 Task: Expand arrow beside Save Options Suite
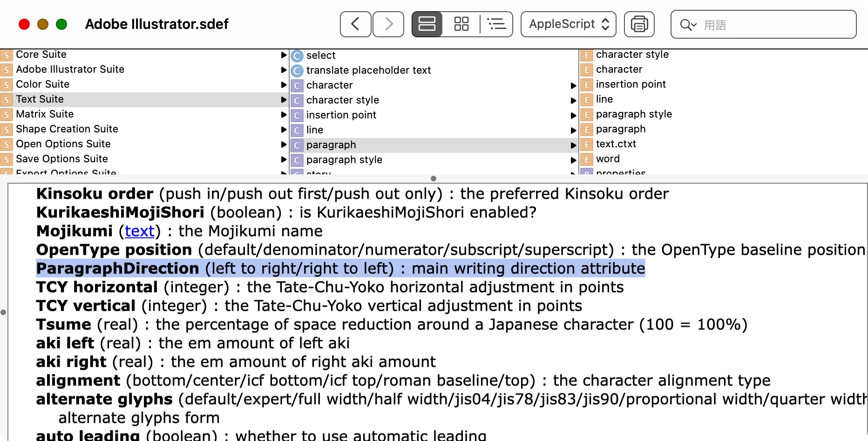284,159
